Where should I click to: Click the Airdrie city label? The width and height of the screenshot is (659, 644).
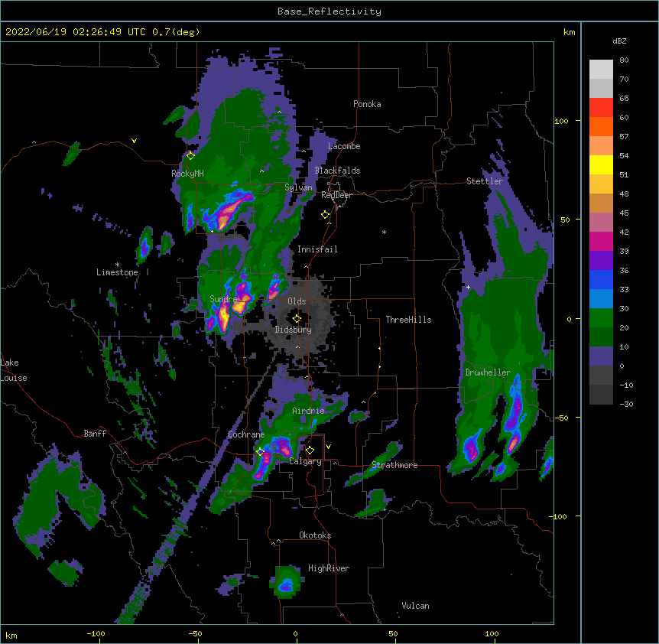[309, 411]
